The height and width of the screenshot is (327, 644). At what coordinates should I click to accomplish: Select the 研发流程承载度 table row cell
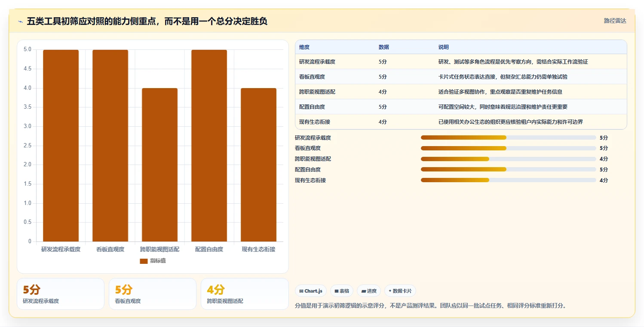317,62
